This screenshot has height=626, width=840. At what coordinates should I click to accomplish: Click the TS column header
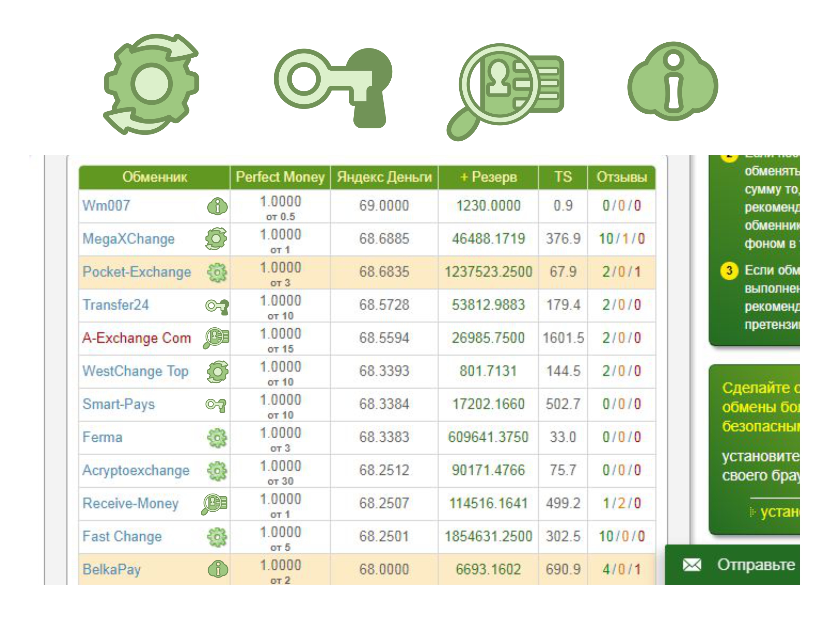563,177
